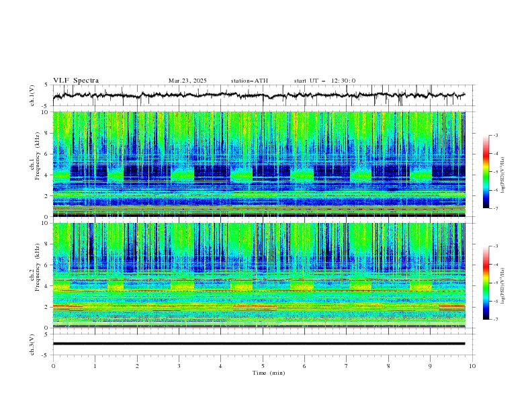
Task: Click the "ch.2" label beside the lower spectrogram
Action: coord(32,275)
